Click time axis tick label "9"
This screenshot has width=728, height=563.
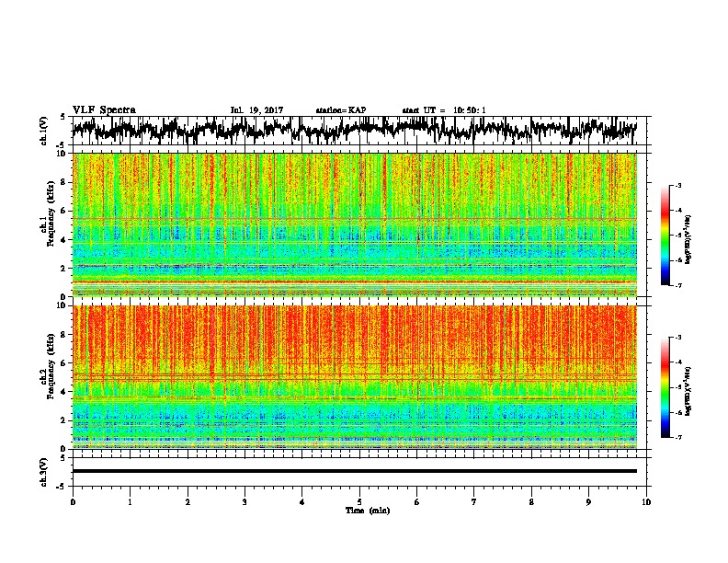[x=588, y=502]
